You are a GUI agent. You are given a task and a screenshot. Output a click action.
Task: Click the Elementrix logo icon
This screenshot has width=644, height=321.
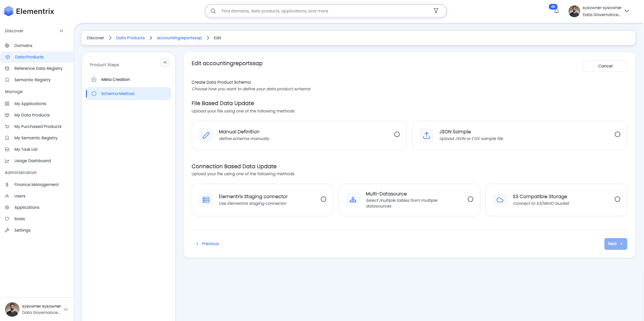click(x=8, y=11)
